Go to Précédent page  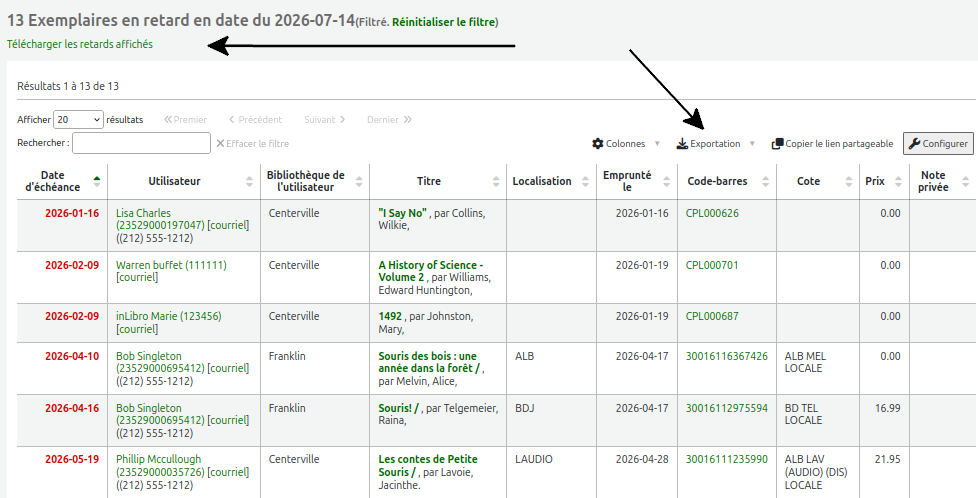tap(255, 119)
